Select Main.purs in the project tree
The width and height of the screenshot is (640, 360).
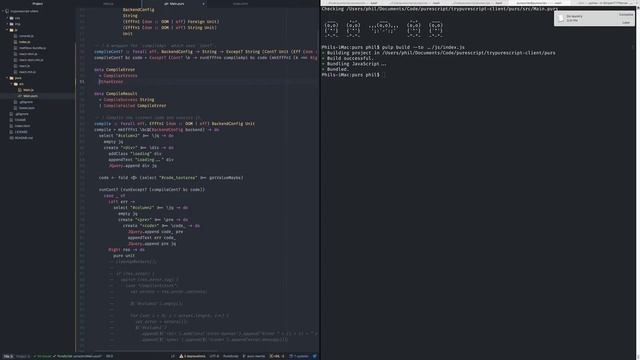[x=30, y=96]
